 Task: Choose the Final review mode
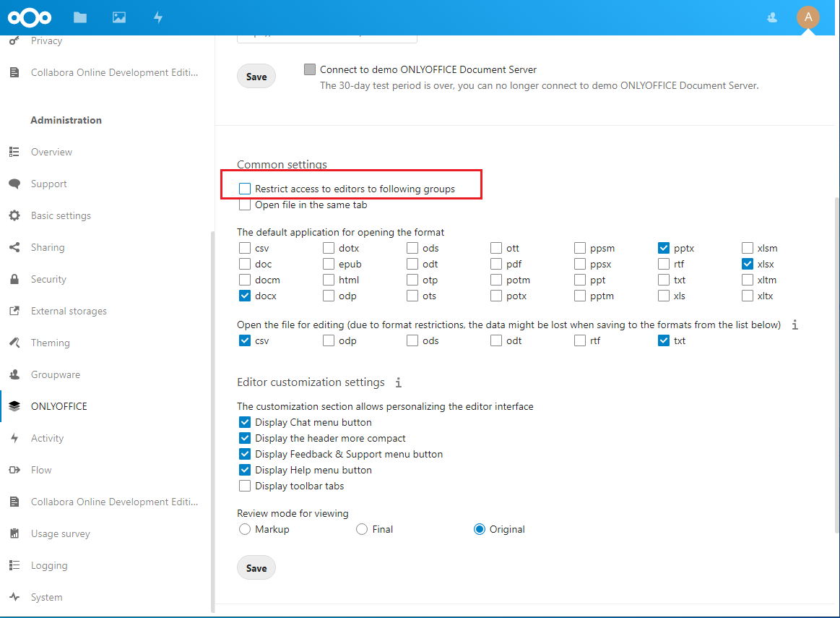362,530
